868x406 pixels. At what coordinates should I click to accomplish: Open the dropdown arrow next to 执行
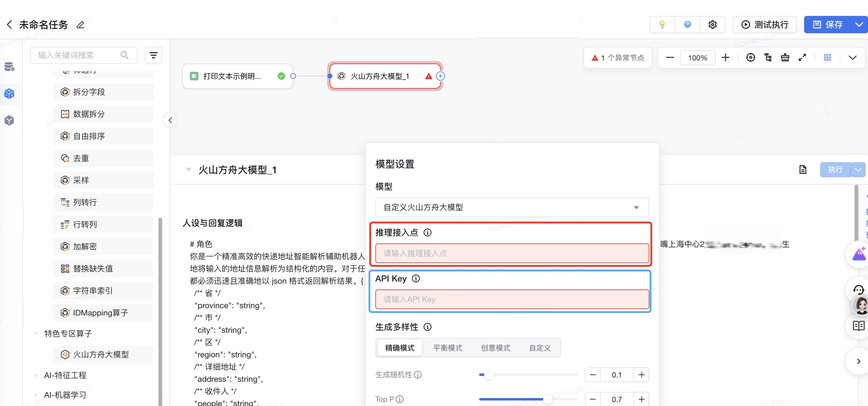click(x=858, y=170)
